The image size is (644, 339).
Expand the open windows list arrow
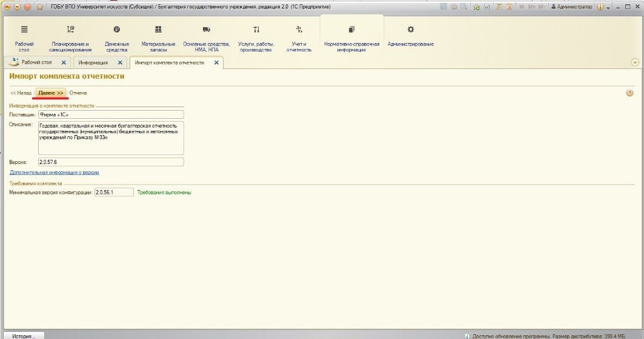click(635, 62)
